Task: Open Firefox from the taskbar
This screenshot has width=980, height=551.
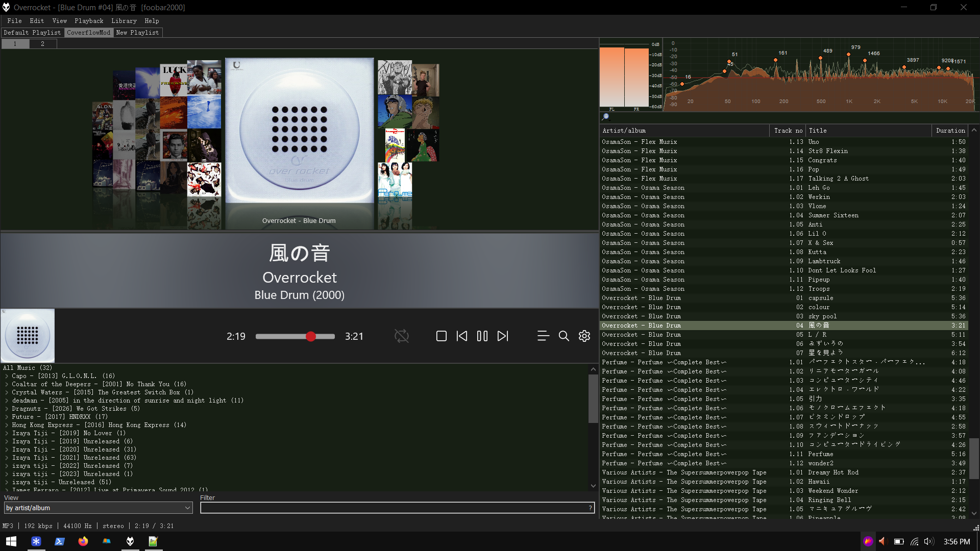Action: pyautogui.click(x=83, y=541)
